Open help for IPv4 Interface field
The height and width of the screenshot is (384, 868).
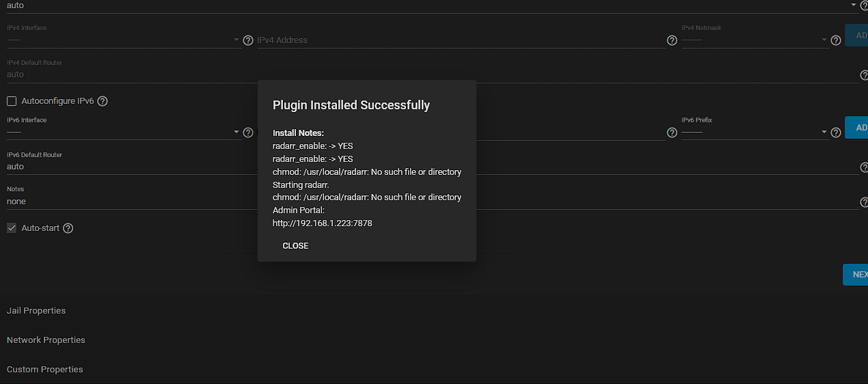click(x=248, y=40)
